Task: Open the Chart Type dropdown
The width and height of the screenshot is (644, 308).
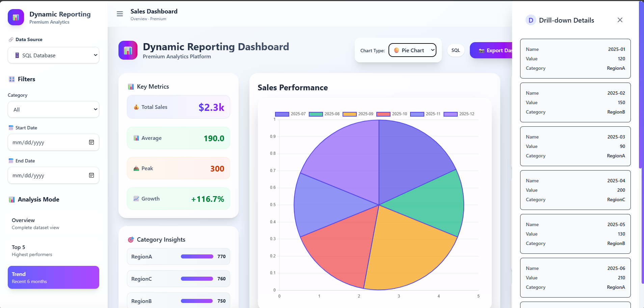Action: 412,50
